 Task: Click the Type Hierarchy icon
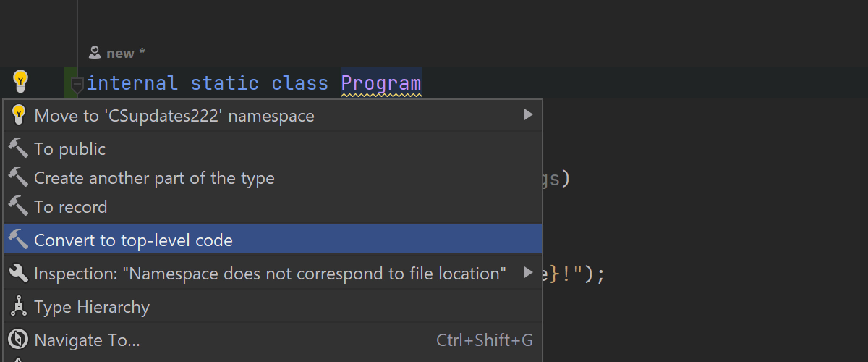tap(18, 307)
